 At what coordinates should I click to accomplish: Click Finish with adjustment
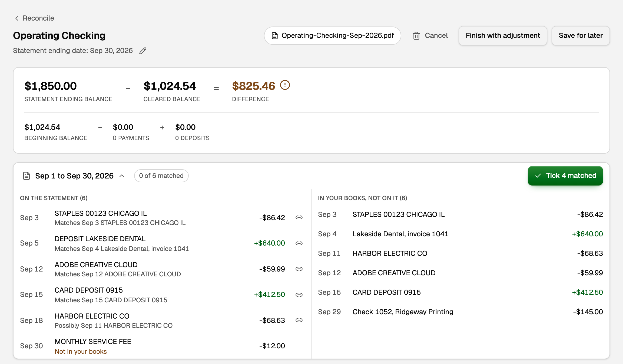503,36
